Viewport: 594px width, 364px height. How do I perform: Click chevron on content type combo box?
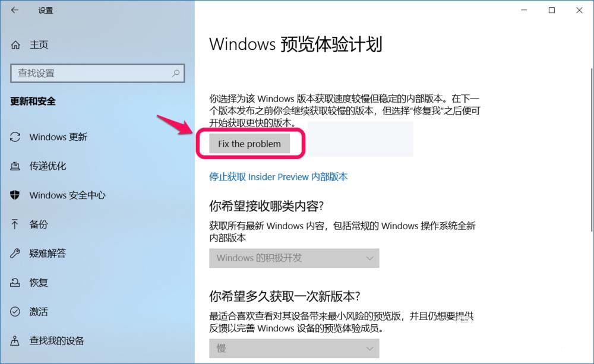[369, 258]
